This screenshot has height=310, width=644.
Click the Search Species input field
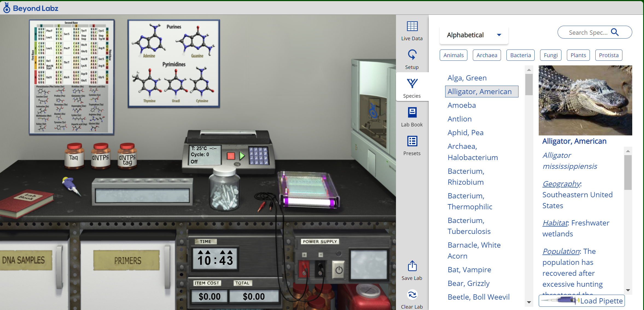click(x=588, y=33)
